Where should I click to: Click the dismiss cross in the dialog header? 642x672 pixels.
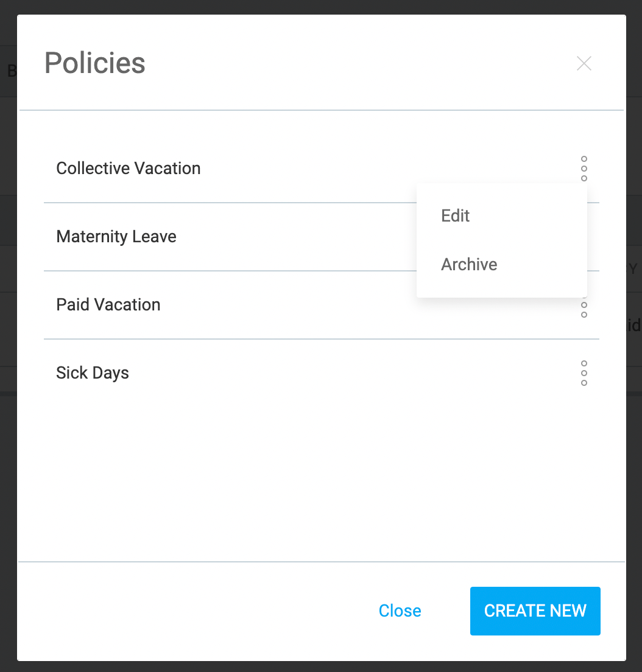(x=584, y=63)
